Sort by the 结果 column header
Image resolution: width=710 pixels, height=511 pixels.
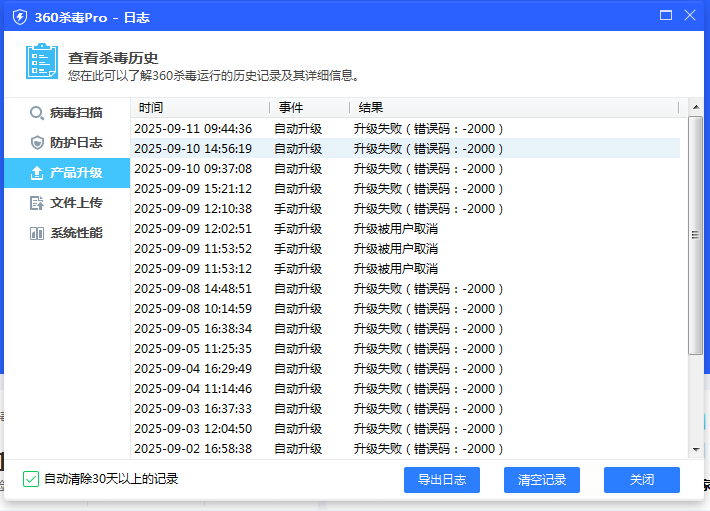510,107
